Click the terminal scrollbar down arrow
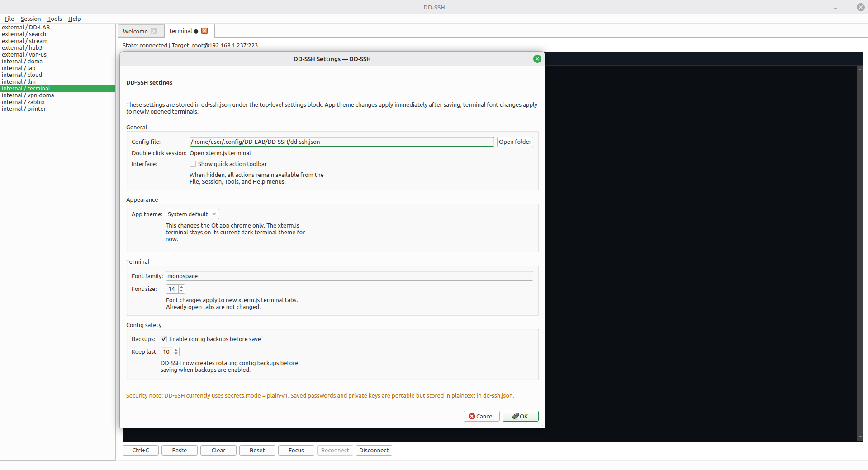The width and height of the screenshot is (868, 470). tap(860, 437)
